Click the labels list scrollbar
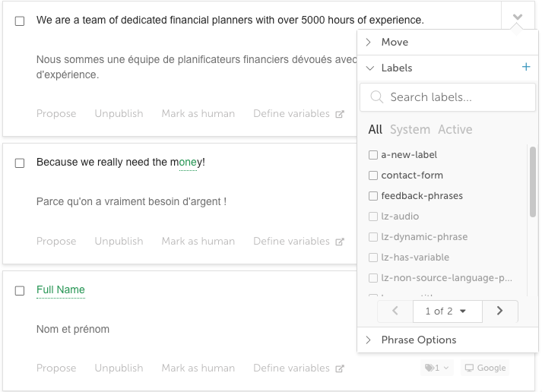 [533, 182]
